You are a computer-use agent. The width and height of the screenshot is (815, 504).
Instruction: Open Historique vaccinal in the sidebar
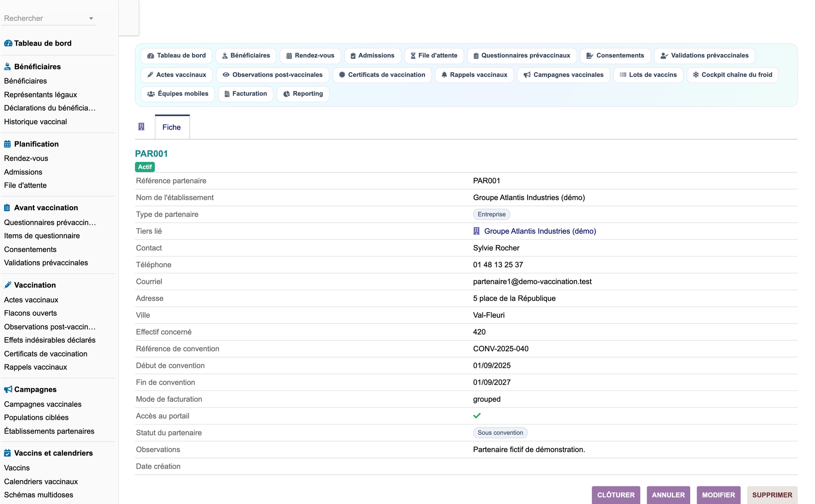(x=36, y=122)
